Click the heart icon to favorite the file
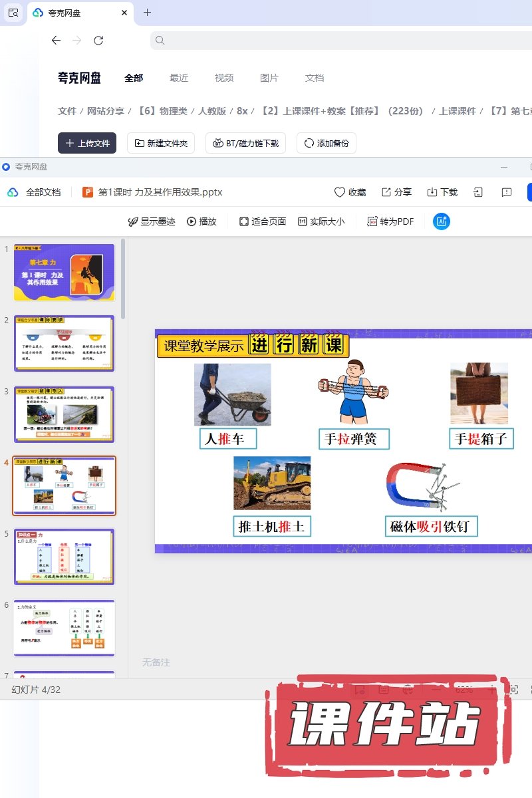The image size is (532, 798). tap(340, 192)
